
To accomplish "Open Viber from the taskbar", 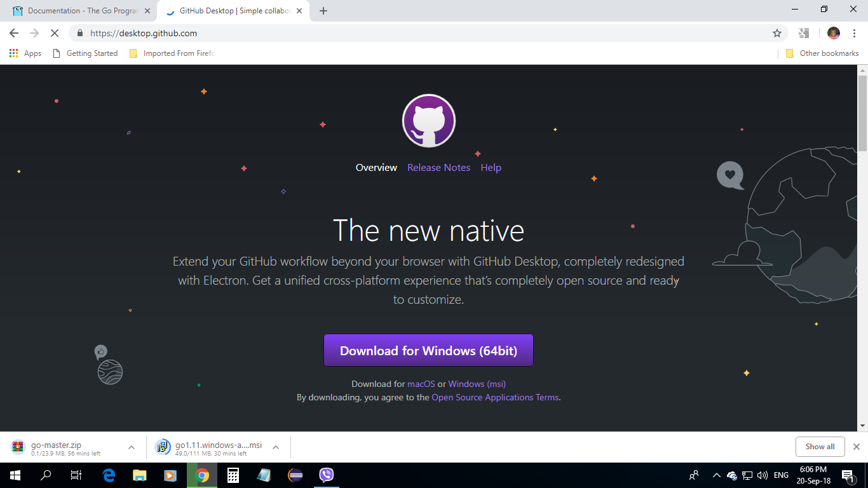I will tap(326, 475).
